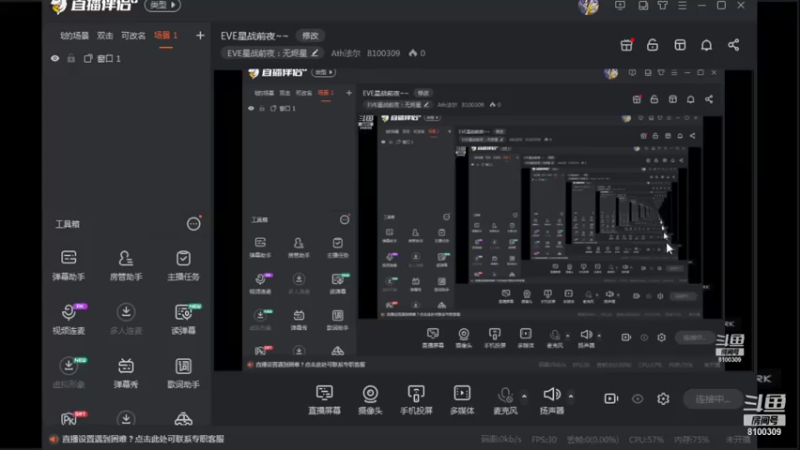Click 虚拟形象 tool in main toolbox

tap(68, 373)
